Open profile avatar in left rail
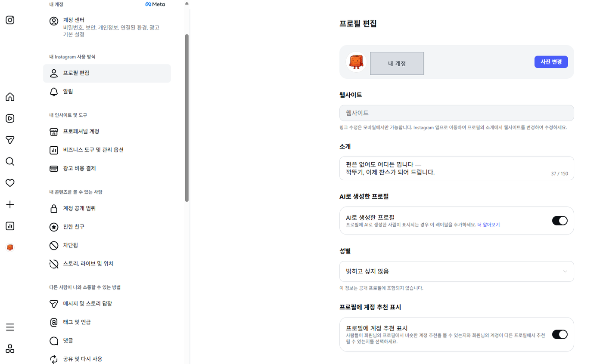 click(10, 247)
